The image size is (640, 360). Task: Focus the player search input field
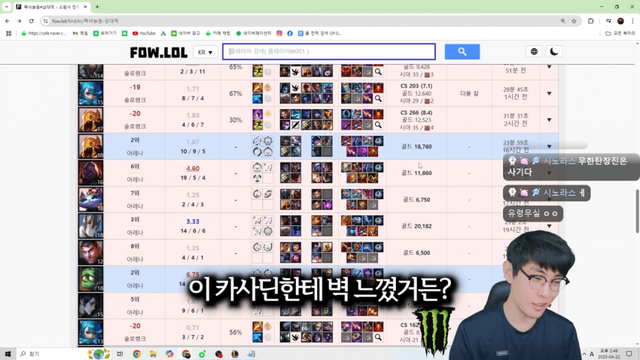click(329, 51)
